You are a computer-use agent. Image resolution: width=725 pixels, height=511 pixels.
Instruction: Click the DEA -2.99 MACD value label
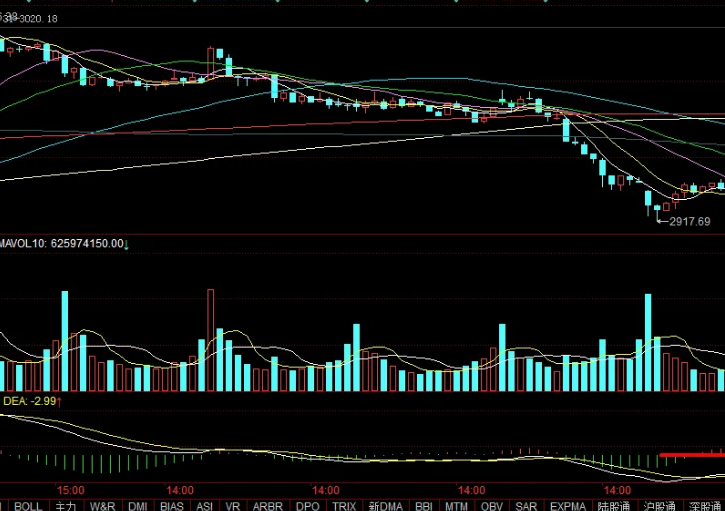pyautogui.click(x=32, y=401)
